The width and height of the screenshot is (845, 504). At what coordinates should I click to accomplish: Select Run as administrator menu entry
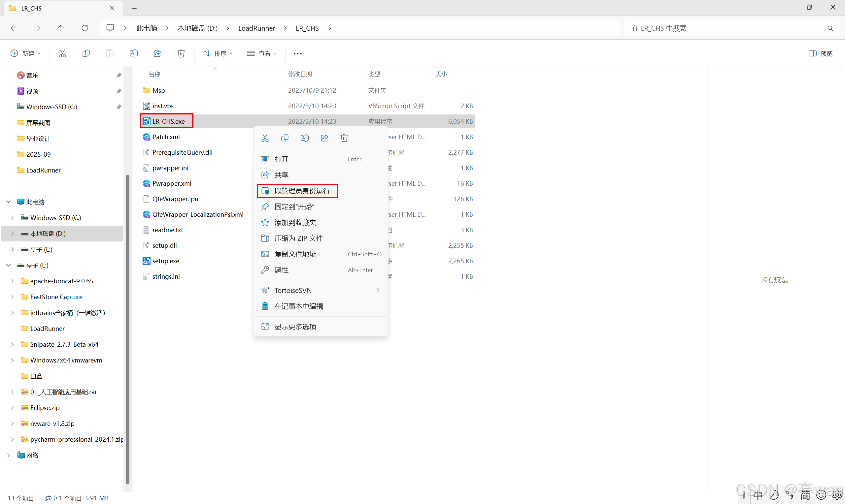302,191
